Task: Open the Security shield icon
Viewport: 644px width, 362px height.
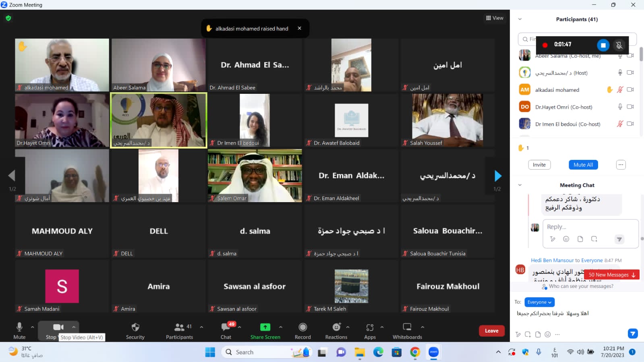Action: point(135,327)
